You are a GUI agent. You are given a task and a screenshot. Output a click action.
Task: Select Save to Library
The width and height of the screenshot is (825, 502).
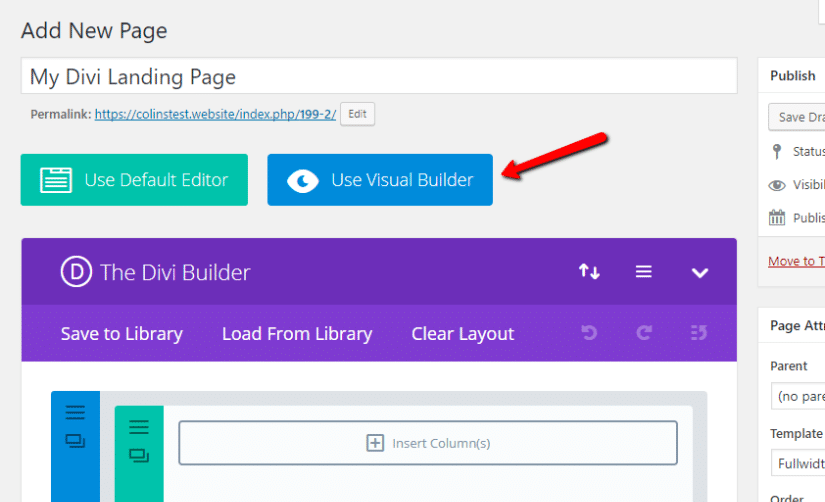coord(122,334)
